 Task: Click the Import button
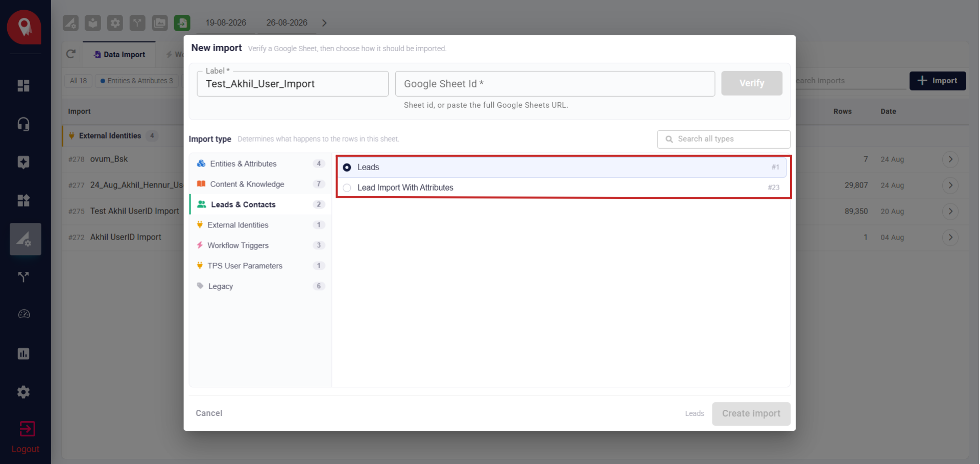(937, 81)
